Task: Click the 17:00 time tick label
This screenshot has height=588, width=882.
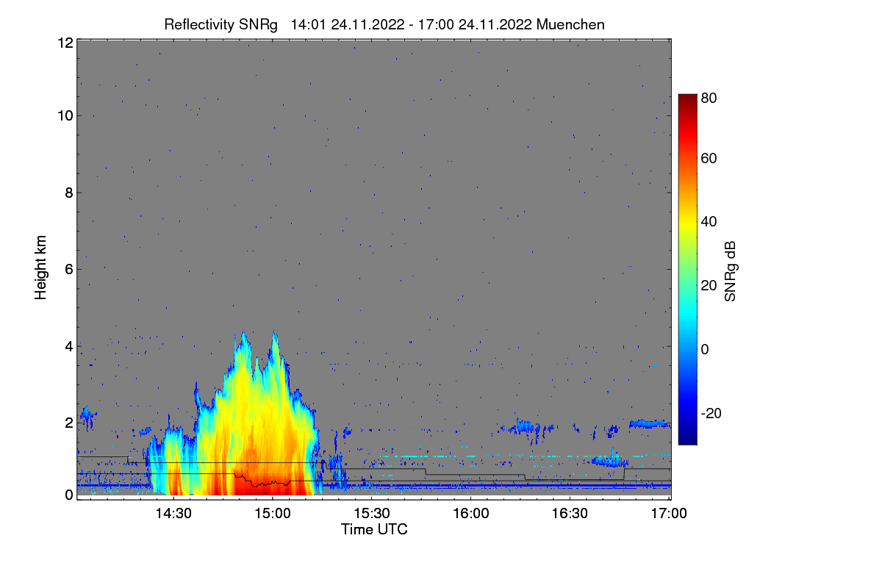Action: tap(667, 513)
